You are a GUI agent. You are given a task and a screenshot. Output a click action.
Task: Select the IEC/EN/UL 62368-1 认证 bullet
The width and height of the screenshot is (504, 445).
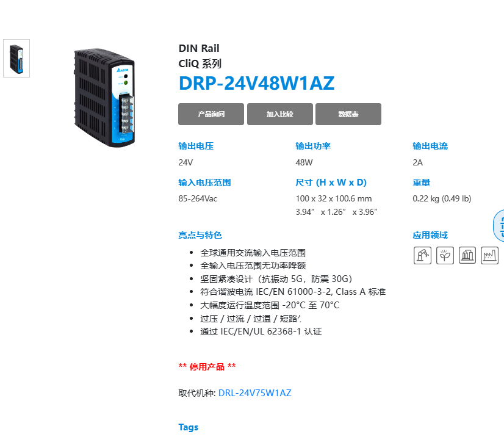[261, 331]
